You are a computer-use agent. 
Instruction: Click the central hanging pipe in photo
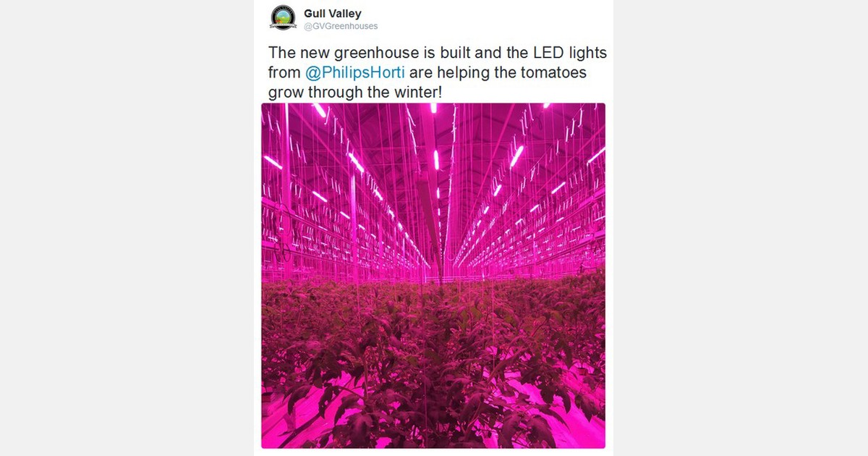coord(428,195)
